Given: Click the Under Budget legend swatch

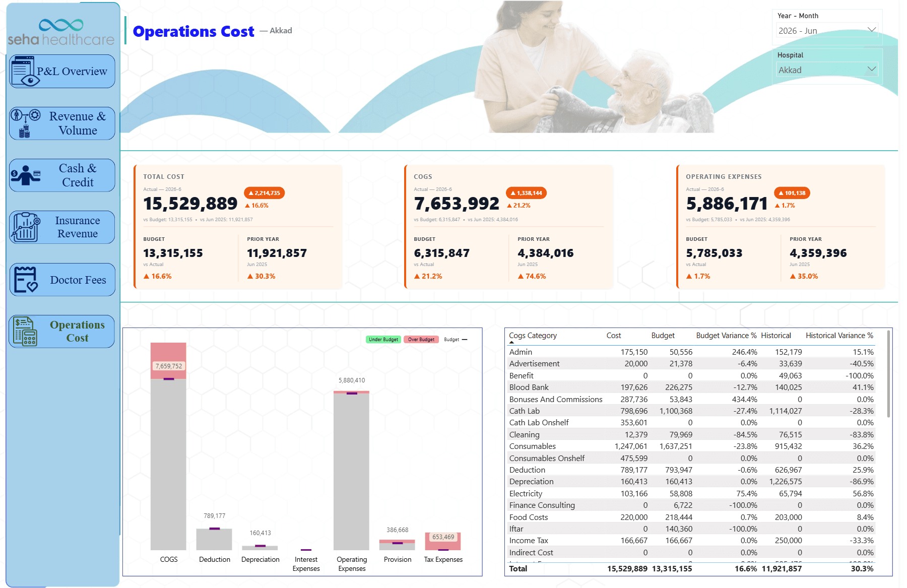Looking at the screenshot, I should (383, 340).
